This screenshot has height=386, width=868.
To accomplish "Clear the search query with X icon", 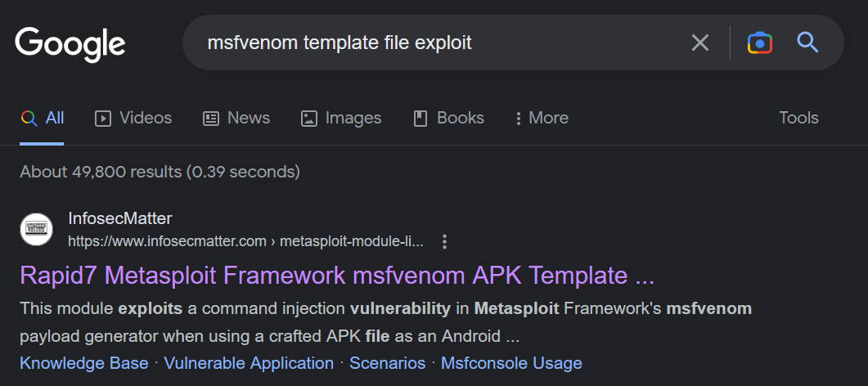I will coord(700,43).
